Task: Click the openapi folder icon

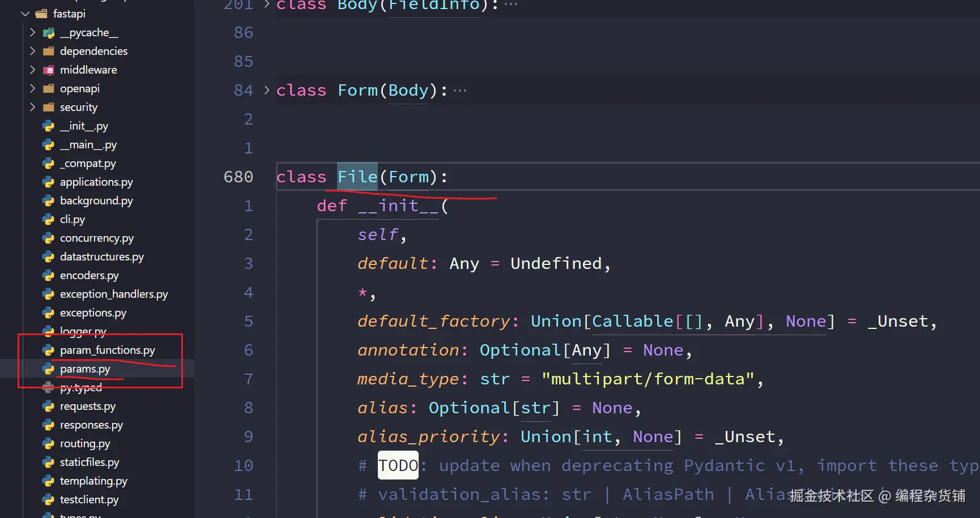Action: 49,88
